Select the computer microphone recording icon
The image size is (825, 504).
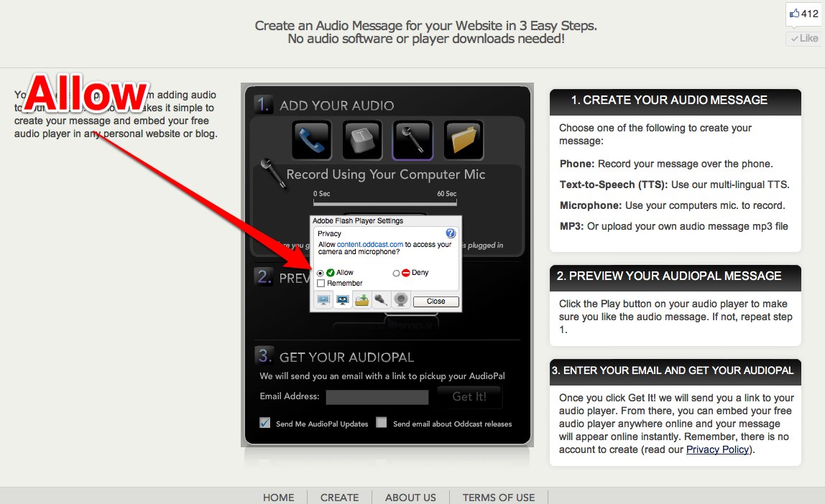412,140
